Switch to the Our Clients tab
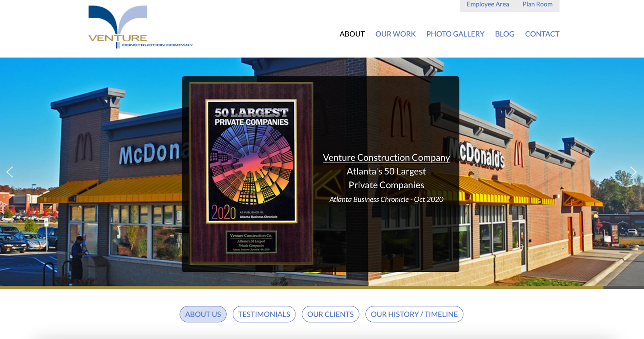 point(330,314)
